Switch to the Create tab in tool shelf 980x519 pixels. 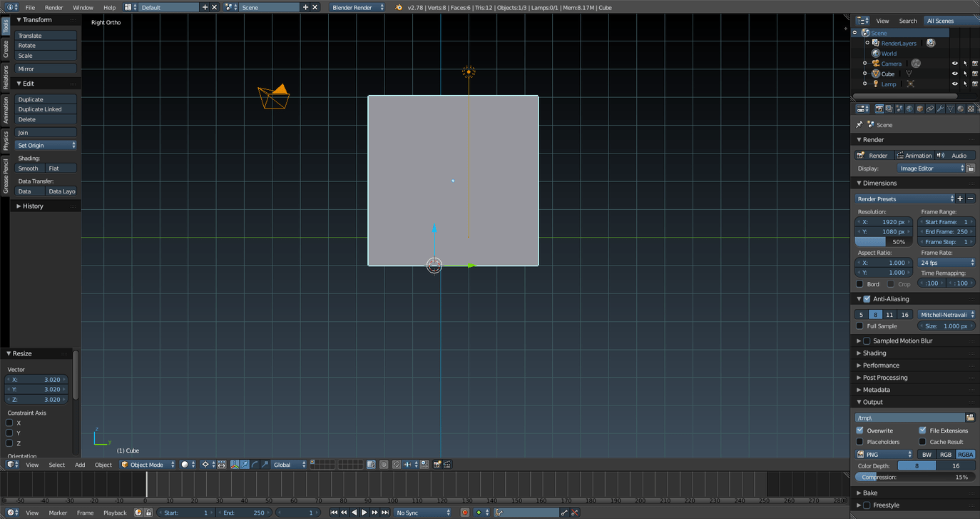(5, 49)
